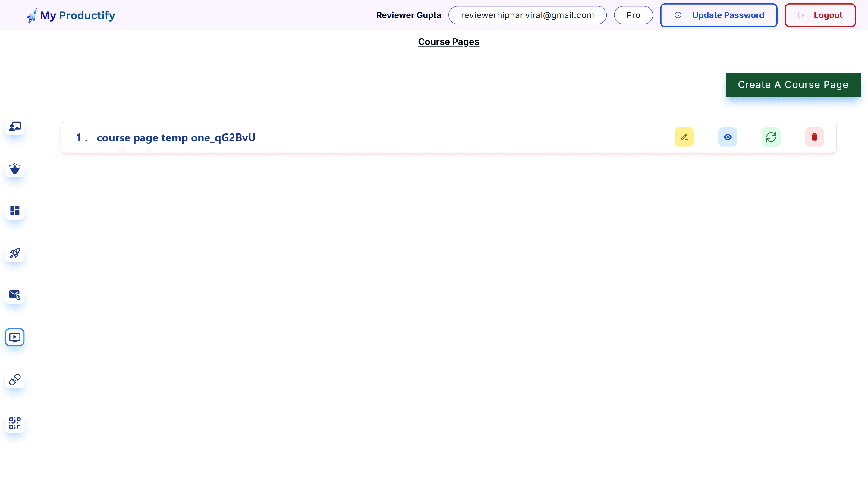The width and height of the screenshot is (868, 496).
Task: Click the Pro plan badge
Action: coord(633,15)
